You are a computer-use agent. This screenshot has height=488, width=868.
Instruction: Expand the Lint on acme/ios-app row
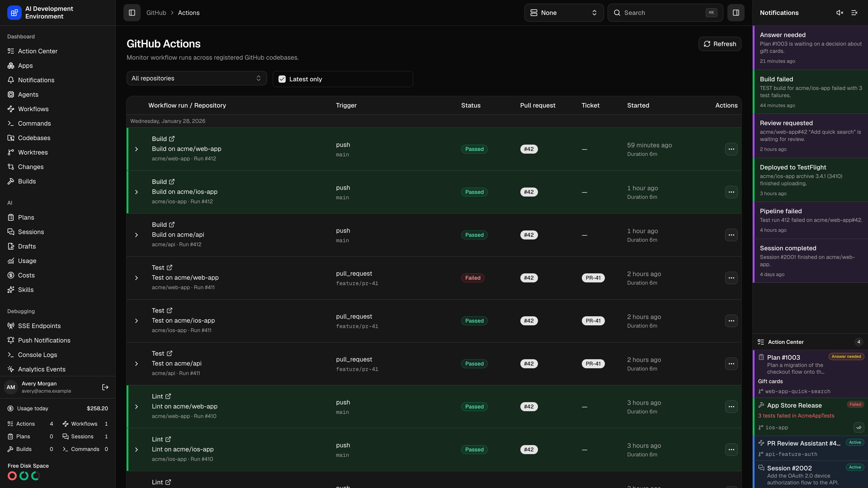[x=137, y=450]
